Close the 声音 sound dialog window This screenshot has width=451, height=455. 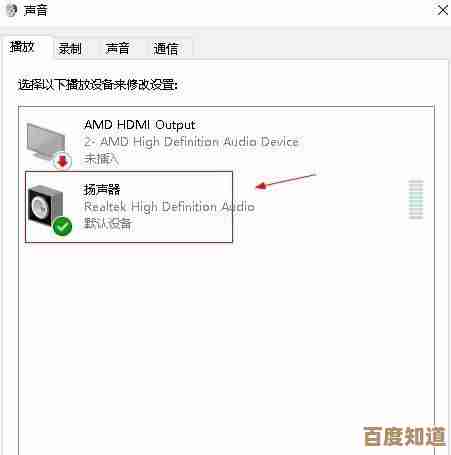click(x=443, y=10)
